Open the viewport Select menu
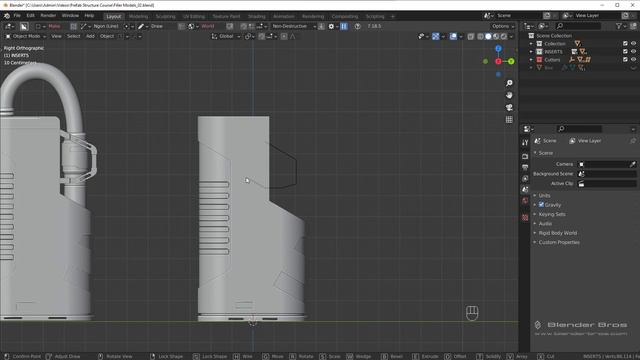The width and height of the screenshot is (640, 360). tap(73, 36)
